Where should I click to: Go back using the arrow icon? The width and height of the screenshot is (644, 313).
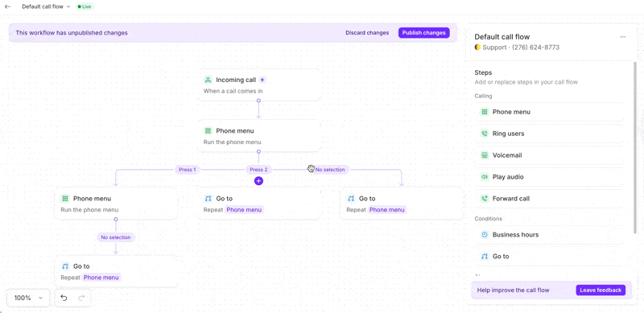point(7,6)
